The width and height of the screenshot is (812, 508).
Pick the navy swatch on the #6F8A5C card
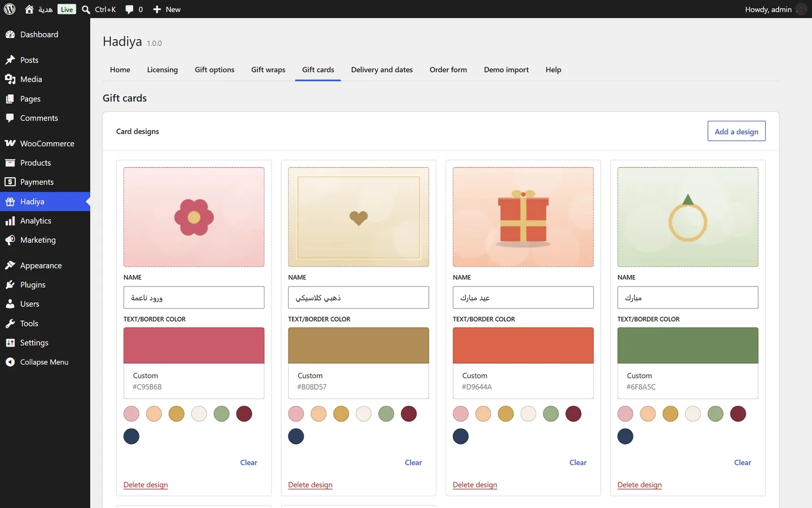pyautogui.click(x=625, y=436)
